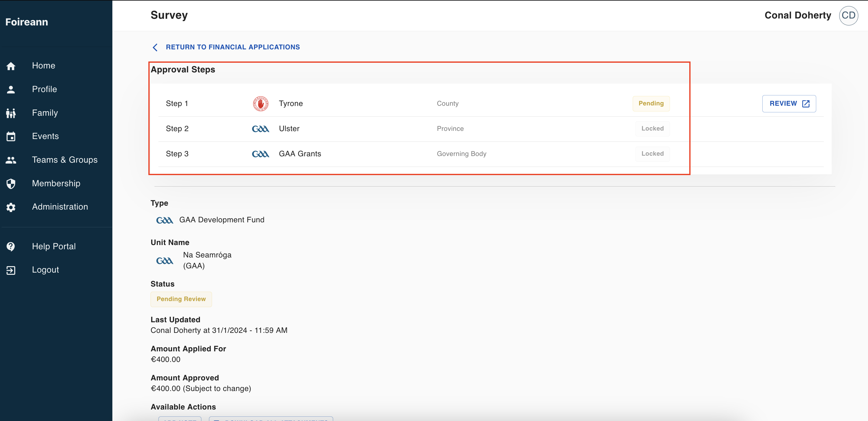
Task: Click the Logout exit icon
Action: point(11,270)
